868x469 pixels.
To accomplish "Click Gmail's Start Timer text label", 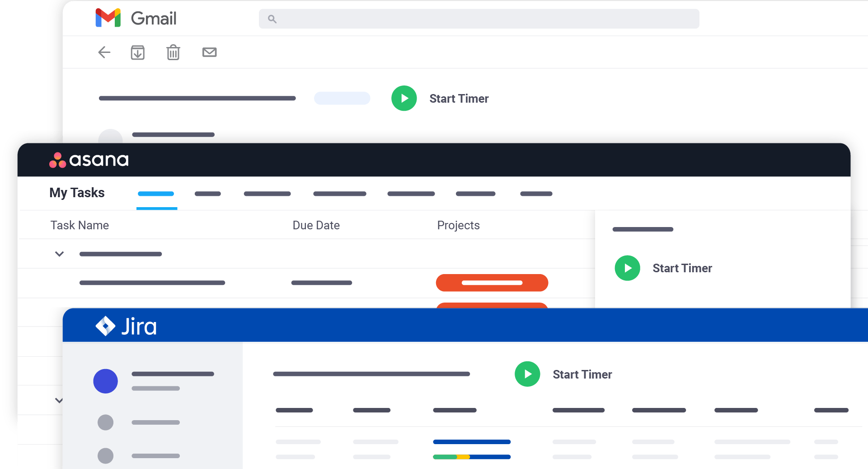I will pos(459,99).
